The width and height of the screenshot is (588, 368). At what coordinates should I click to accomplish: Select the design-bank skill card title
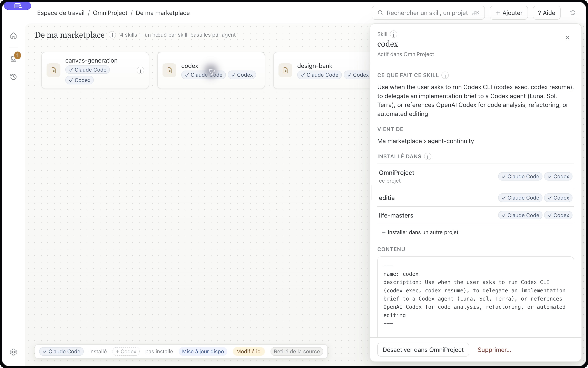coord(315,66)
